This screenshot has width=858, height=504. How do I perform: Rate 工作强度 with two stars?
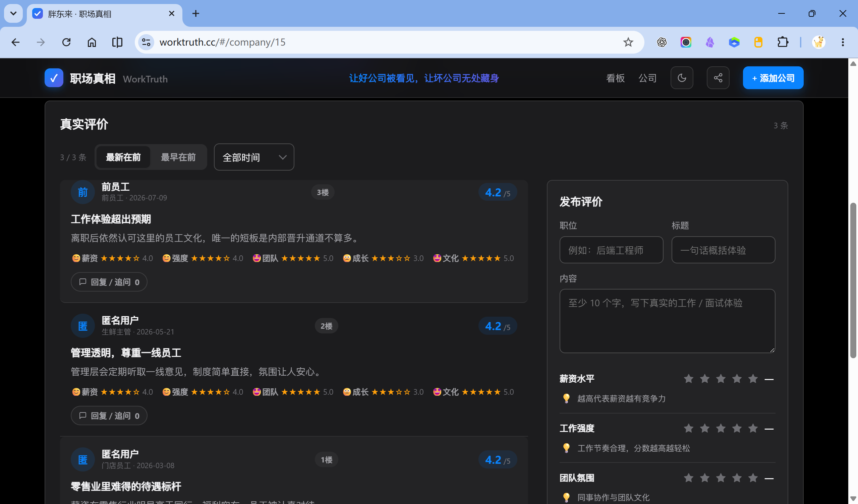(704, 428)
